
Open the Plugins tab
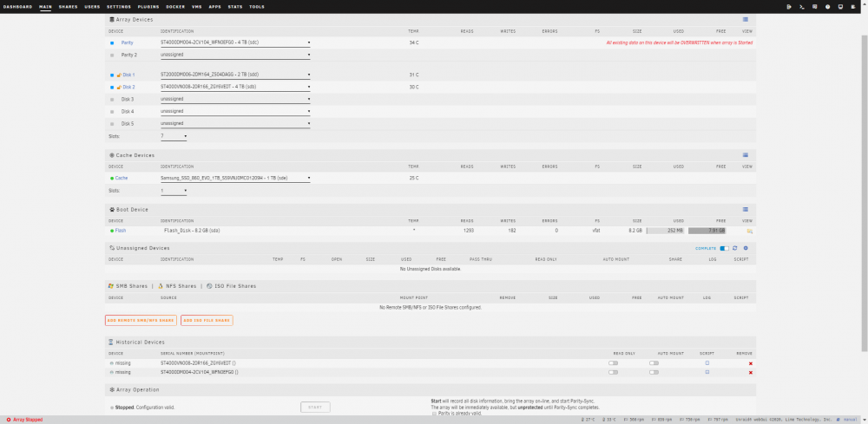point(148,7)
